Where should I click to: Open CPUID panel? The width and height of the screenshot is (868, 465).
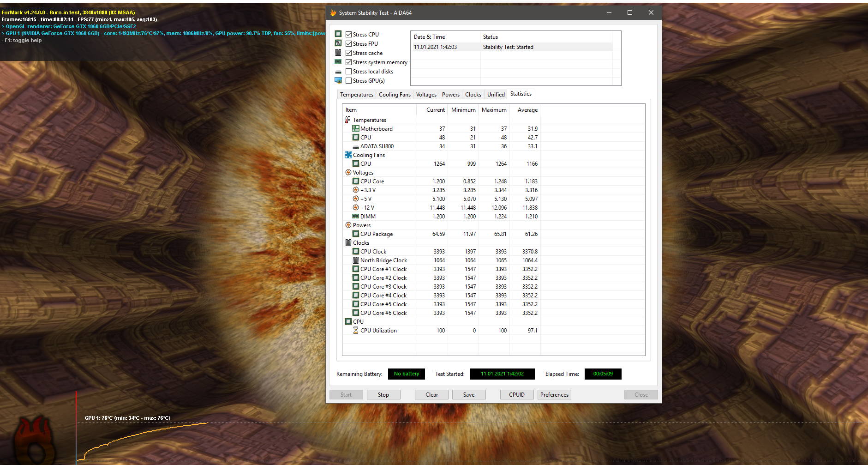pyautogui.click(x=517, y=395)
